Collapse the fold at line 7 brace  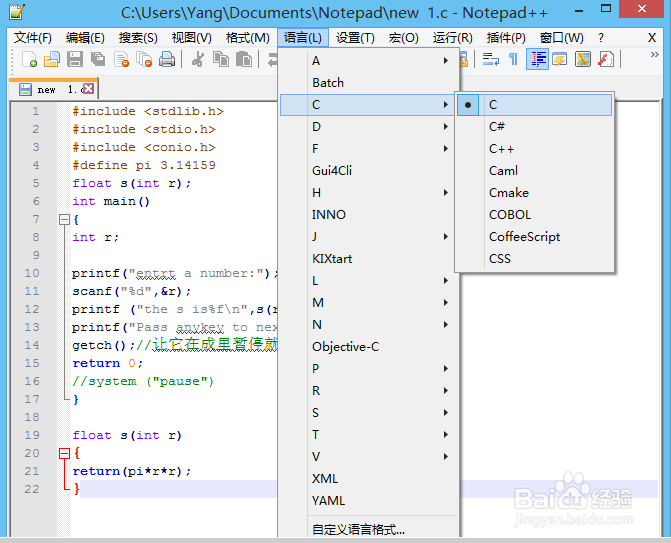click(64, 220)
